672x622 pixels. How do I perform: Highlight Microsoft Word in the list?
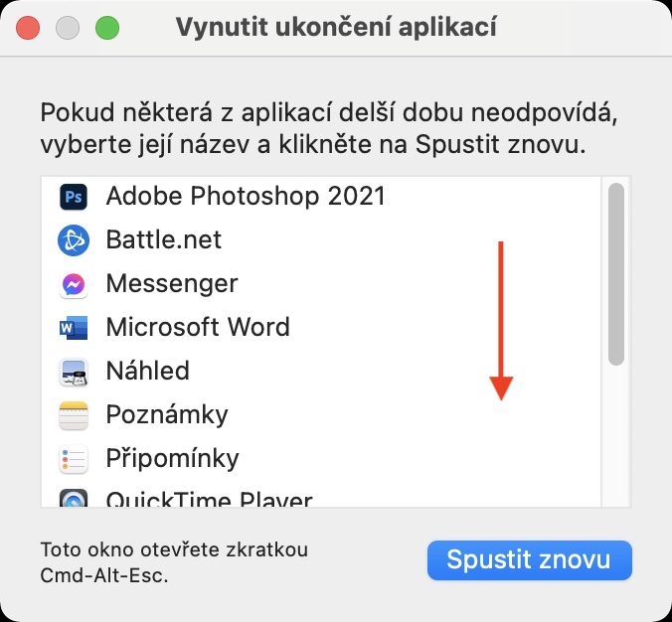(198, 328)
